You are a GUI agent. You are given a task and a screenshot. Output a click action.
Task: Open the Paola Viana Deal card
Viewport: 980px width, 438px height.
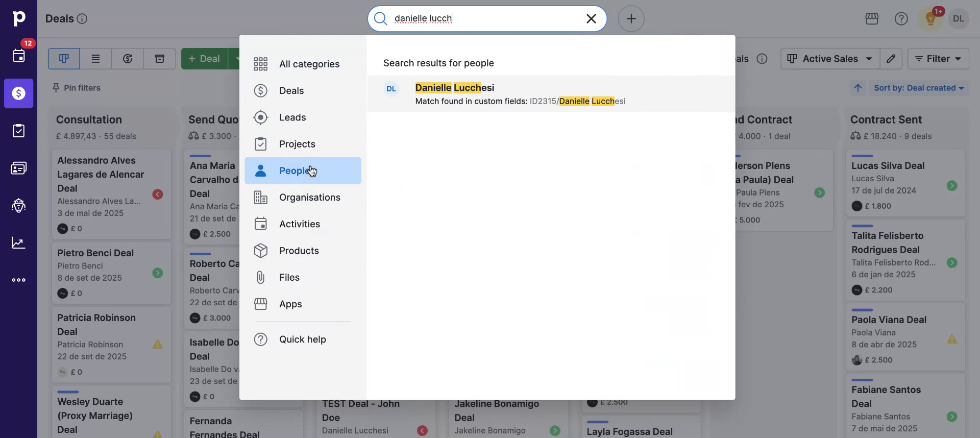(x=905, y=337)
